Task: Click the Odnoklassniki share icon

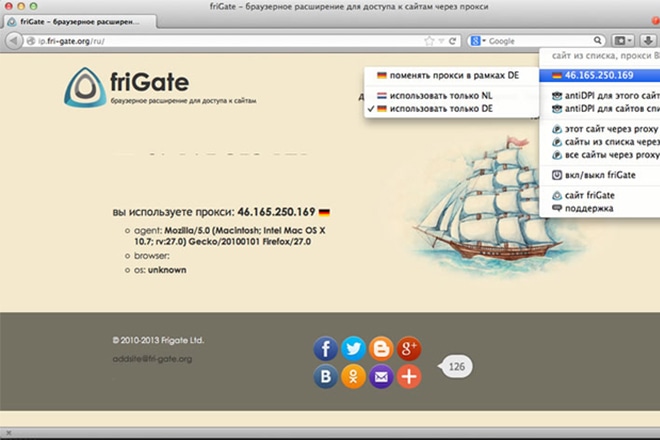Action: (x=353, y=377)
